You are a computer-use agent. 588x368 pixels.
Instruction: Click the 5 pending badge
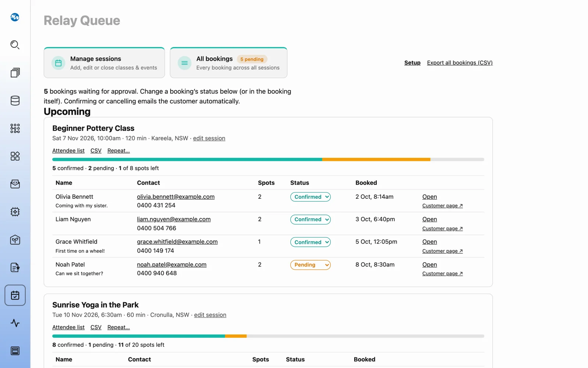252,59
